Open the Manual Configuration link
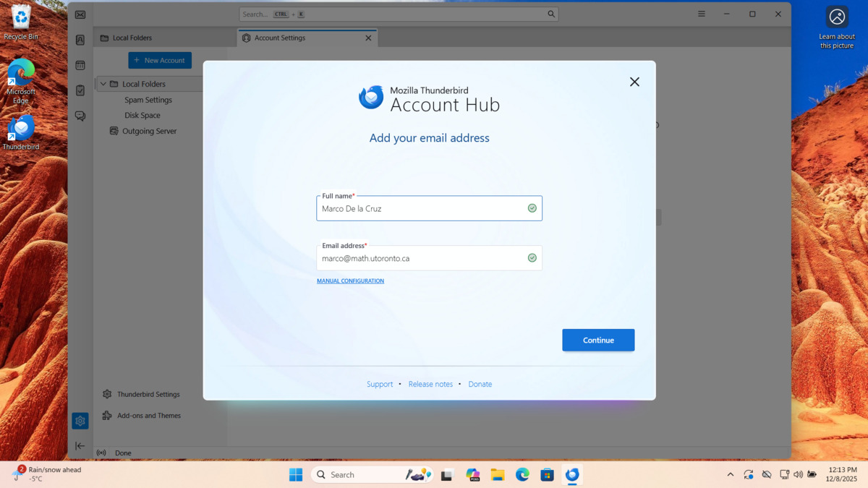 coord(350,281)
